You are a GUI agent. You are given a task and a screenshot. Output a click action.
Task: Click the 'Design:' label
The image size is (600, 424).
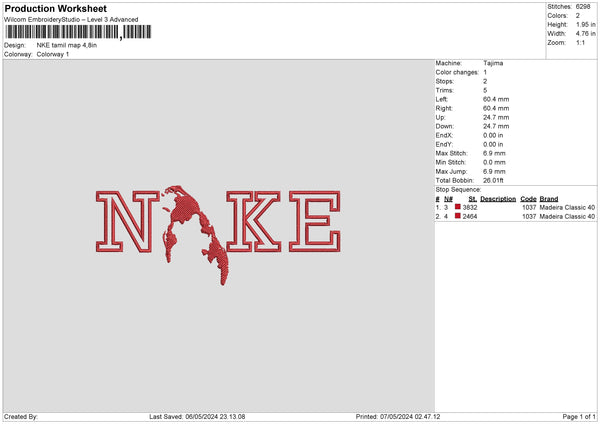click(15, 45)
